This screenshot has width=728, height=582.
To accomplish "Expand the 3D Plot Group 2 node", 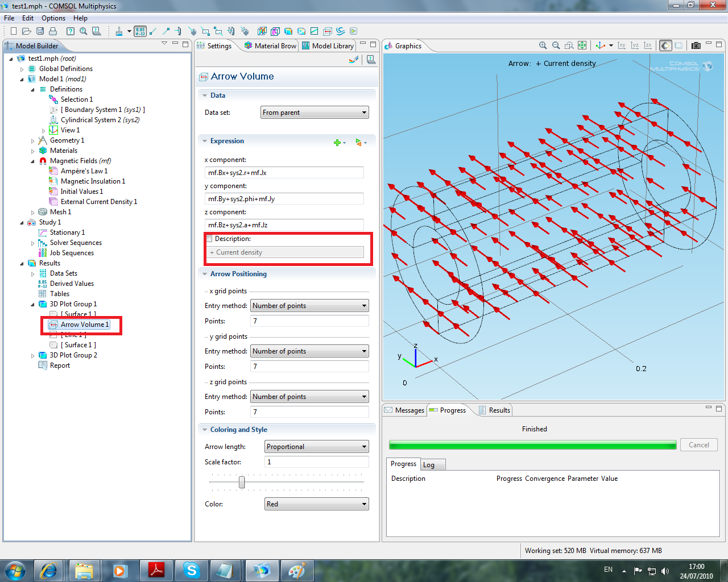I will pos(33,356).
